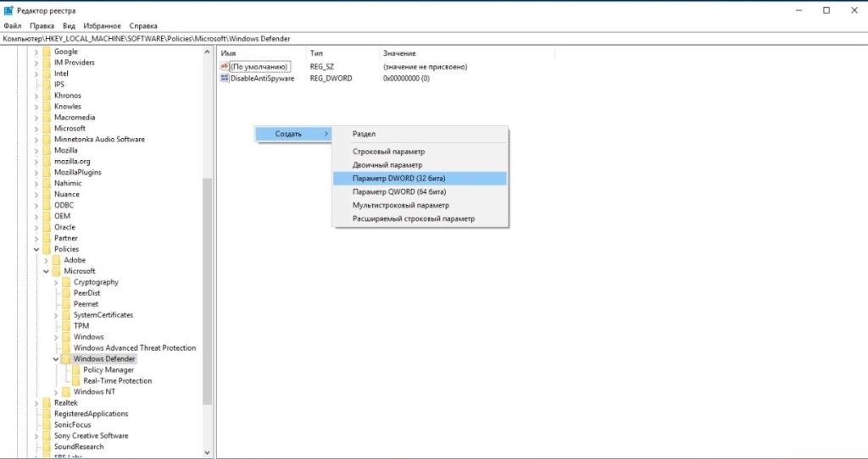868x459 pixels.
Task: Select the SoundResearch key
Action: click(79, 446)
